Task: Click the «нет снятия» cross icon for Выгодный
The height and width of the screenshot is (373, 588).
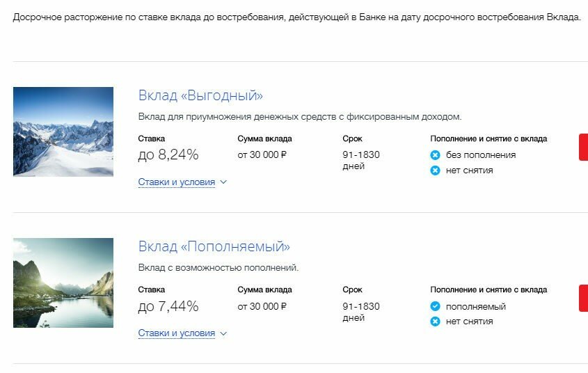Action: click(436, 170)
